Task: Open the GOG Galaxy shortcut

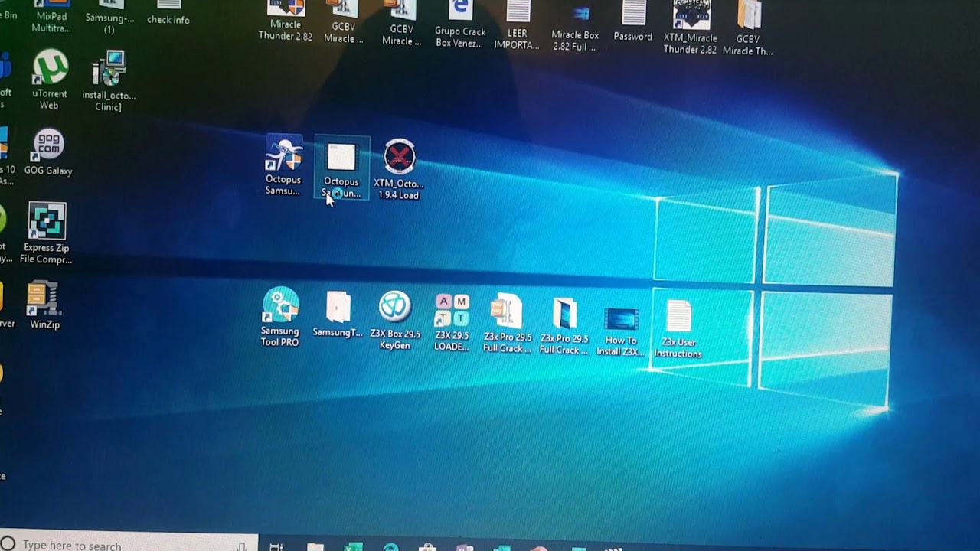Action: click(x=48, y=152)
